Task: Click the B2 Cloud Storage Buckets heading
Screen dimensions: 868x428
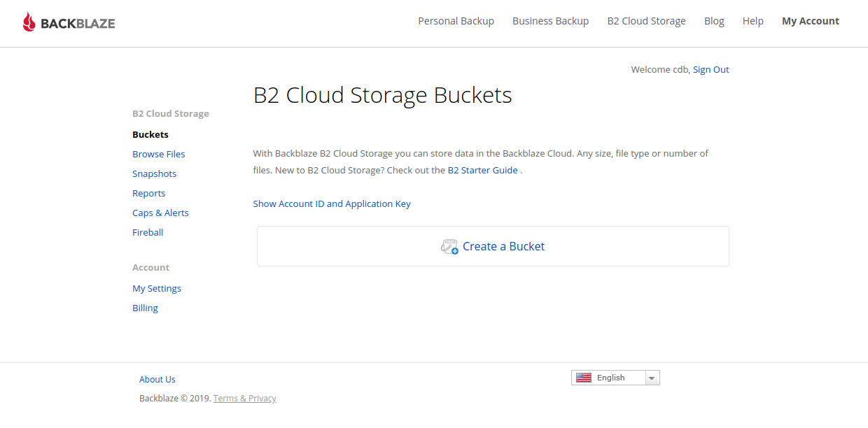Action: [x=383, y=95]
